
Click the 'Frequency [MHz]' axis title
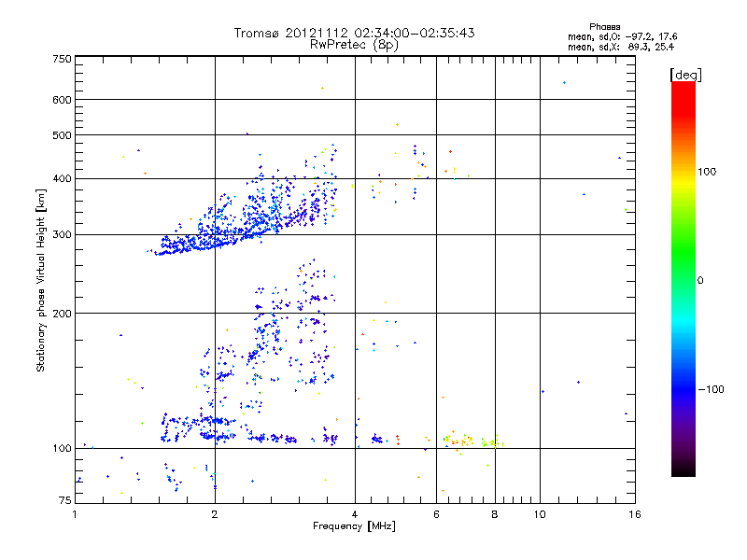pyautogui.click(x=354, y=526)
